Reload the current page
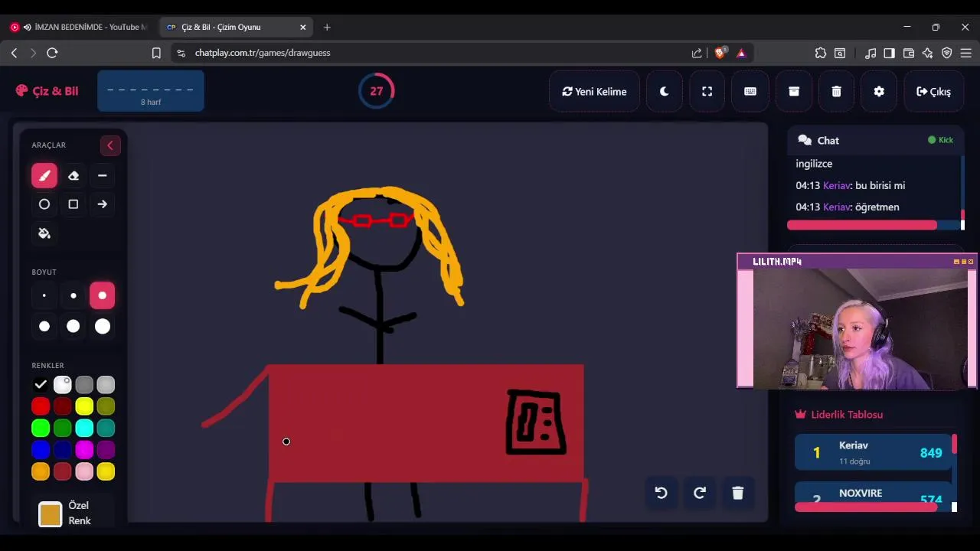Image resolution: width=980 pixels, height=551 pixels. 52,53
